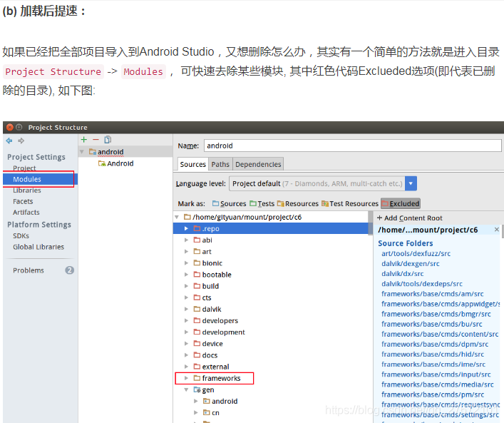
Task: Open Facets settings
Action: coord(23,201)
